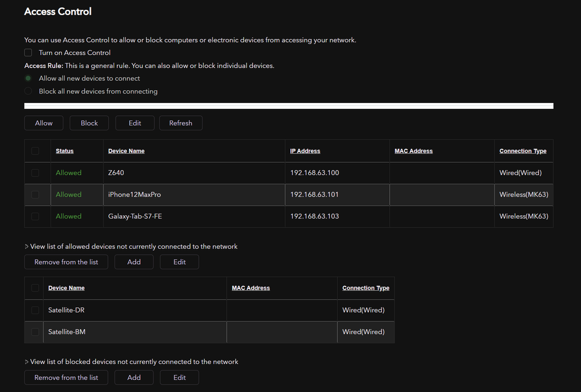Click Edit next to the Refresh button

click(135, 123)
